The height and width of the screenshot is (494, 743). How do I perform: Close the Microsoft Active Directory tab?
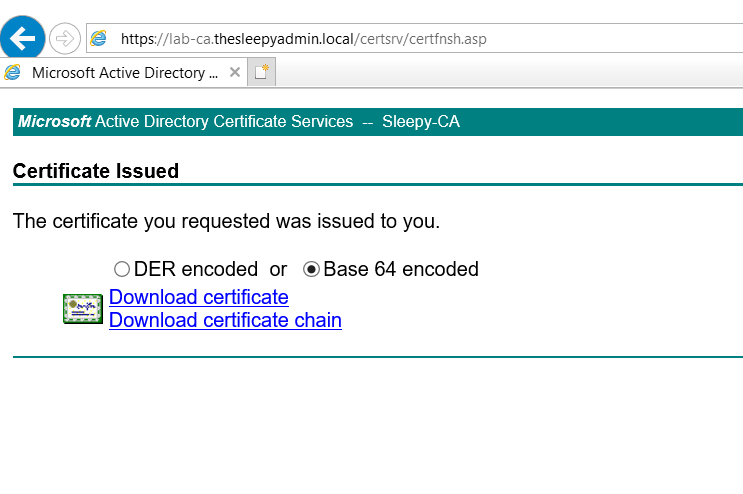coord(235,73)
